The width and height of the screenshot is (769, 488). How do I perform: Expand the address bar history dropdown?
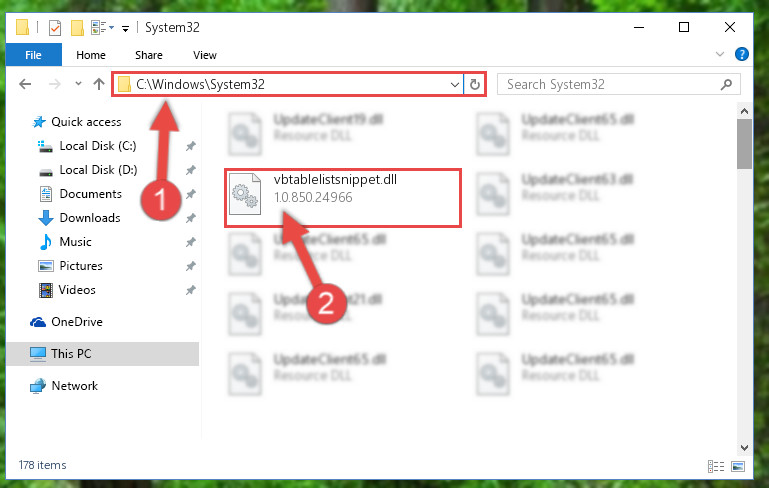pos(455,84)
